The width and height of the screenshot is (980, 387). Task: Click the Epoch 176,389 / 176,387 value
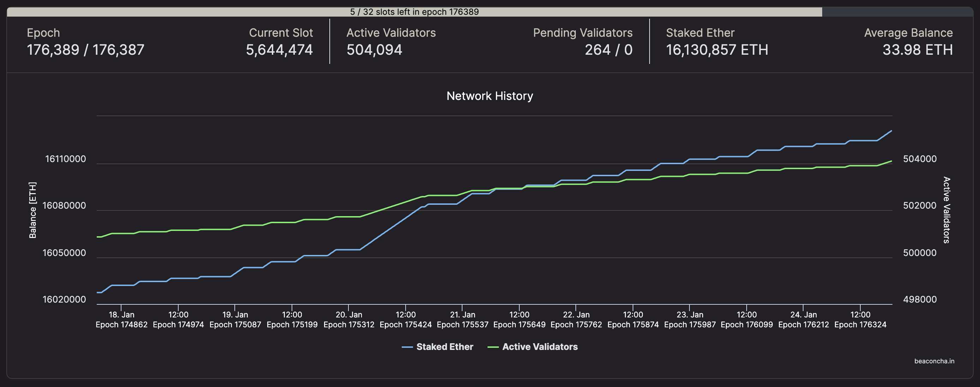85,50
